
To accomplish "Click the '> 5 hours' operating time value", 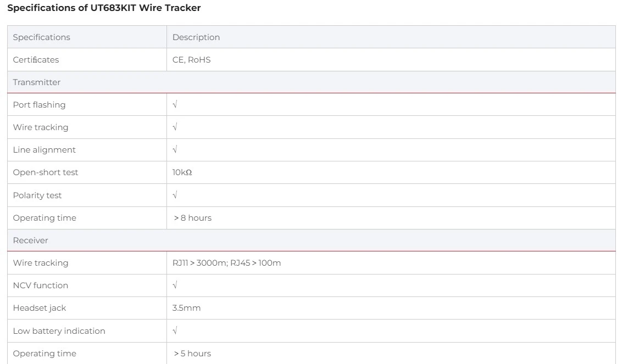I will (192, 354).
